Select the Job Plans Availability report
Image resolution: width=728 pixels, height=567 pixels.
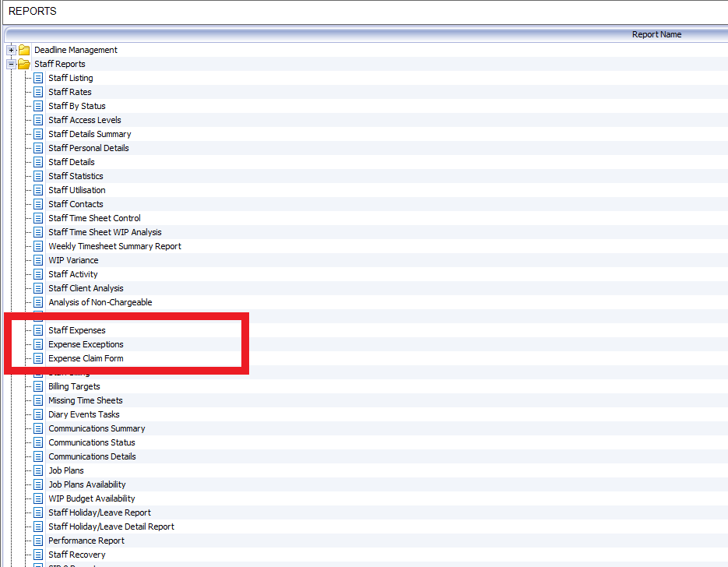pyautogui.click(x=87, y=484)
